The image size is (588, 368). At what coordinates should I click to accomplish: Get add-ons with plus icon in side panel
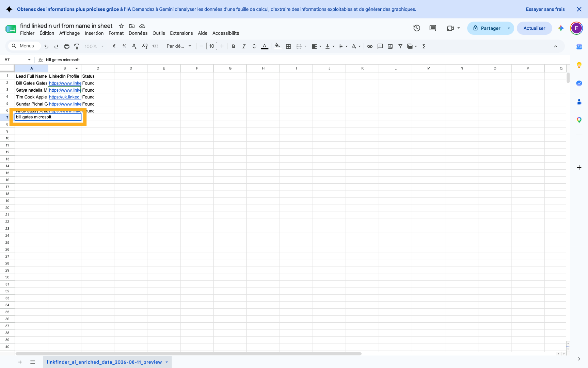tap(579, 167)
